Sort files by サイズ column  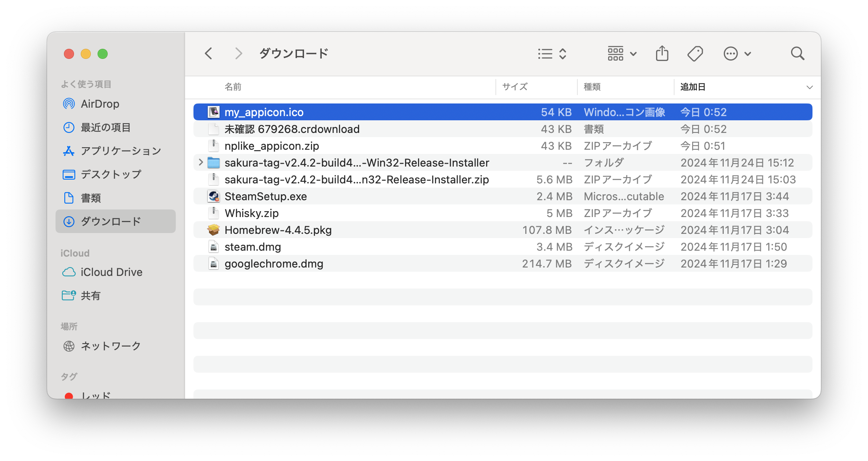[515, 87]
